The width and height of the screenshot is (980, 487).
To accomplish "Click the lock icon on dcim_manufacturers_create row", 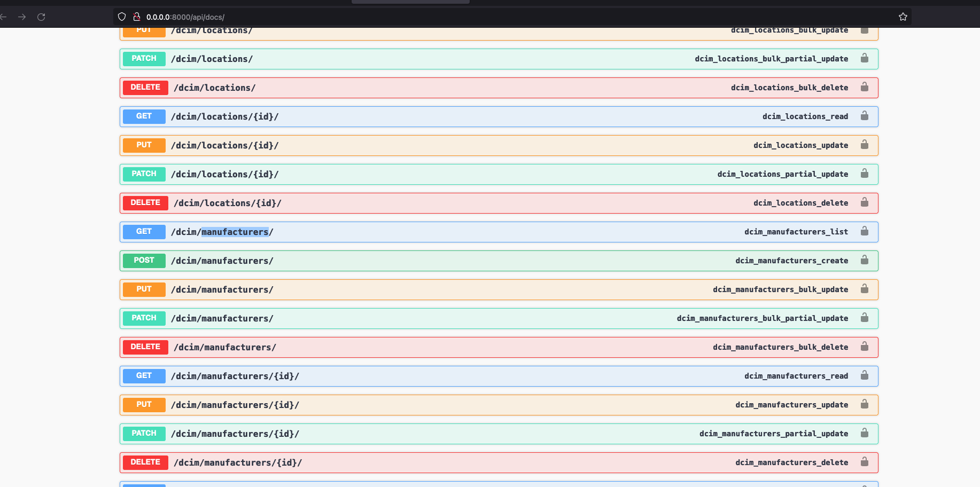I will [x=864, y=261].
